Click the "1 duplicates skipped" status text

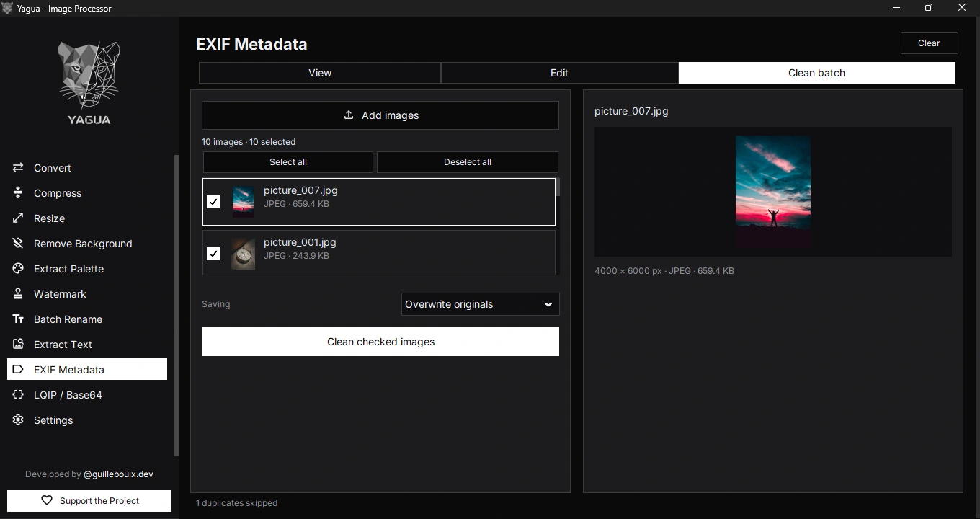click(236, 503)
